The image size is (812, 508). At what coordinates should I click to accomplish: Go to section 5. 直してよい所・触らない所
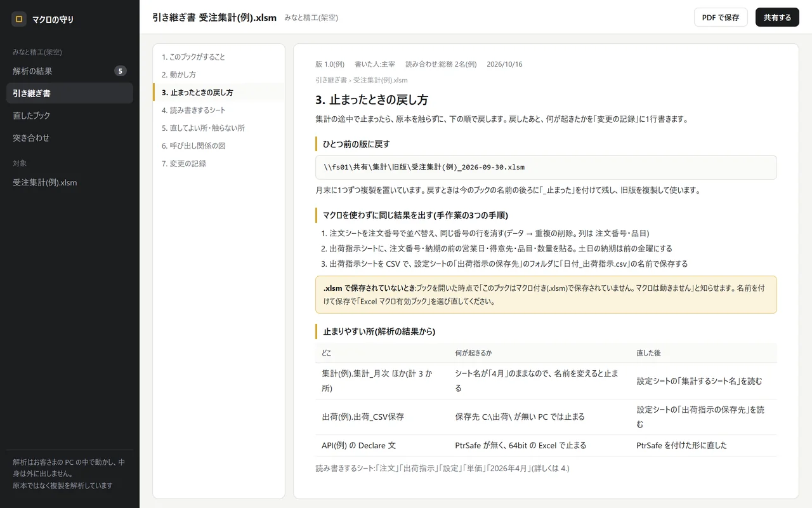coord(219,128)
